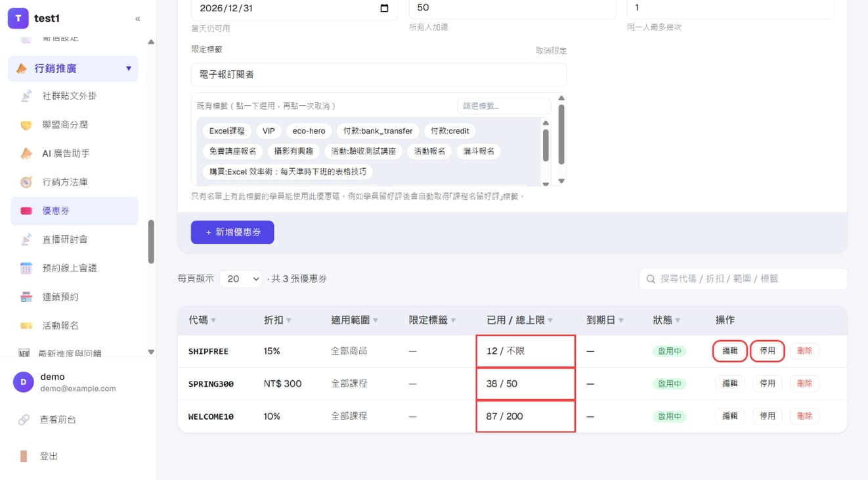The height and width of the screenshot is (480, 868).
Task: Toggle the Excel課程 tag chip
Action: [x=227, y=131]
